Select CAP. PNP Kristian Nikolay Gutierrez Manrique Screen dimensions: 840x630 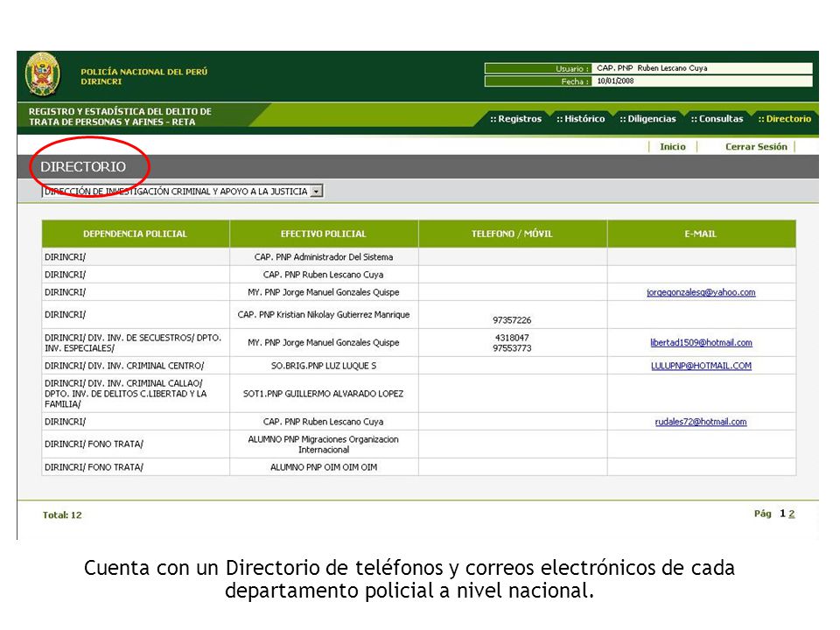pyautogui.click(x=324, y=315)
